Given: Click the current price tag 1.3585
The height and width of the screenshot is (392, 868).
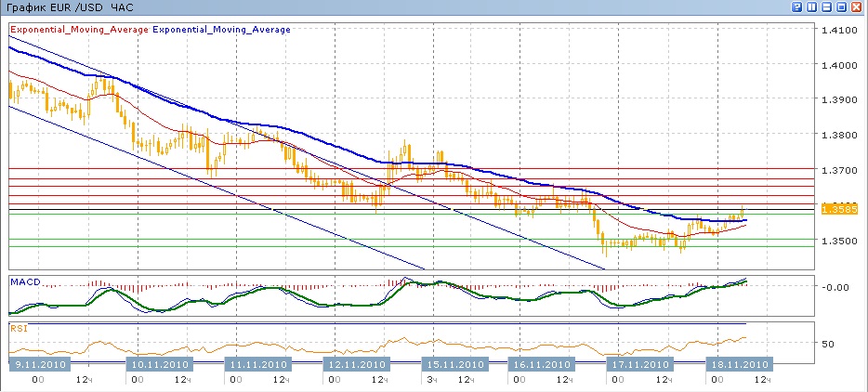Looking at the screenshot, I should pyautogui.click(x=839, y=210).
